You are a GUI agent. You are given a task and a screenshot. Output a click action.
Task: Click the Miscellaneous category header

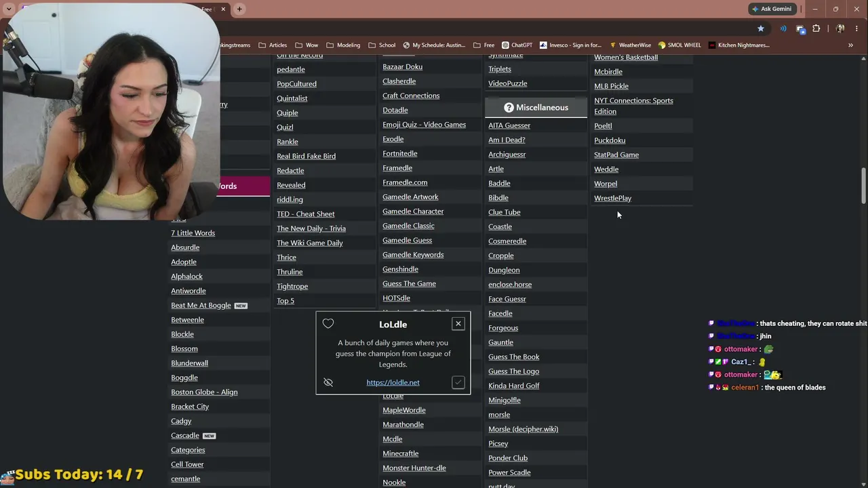click(536, 107)
